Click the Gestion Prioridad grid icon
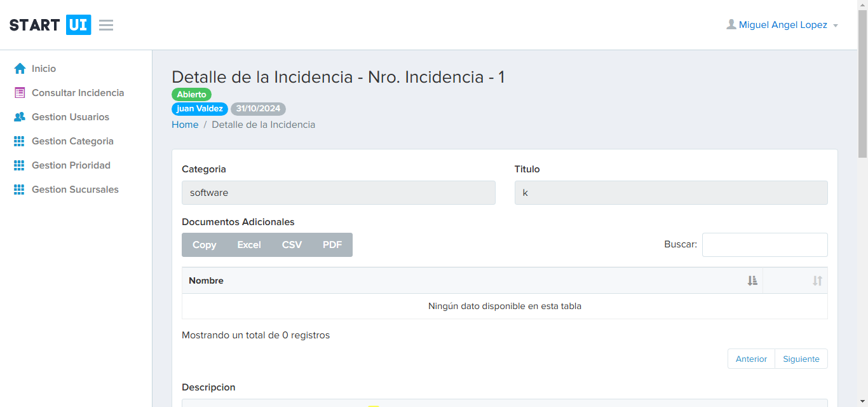Image resolution: width=868 pixels, height=407 pixels. tap(20, 165)
